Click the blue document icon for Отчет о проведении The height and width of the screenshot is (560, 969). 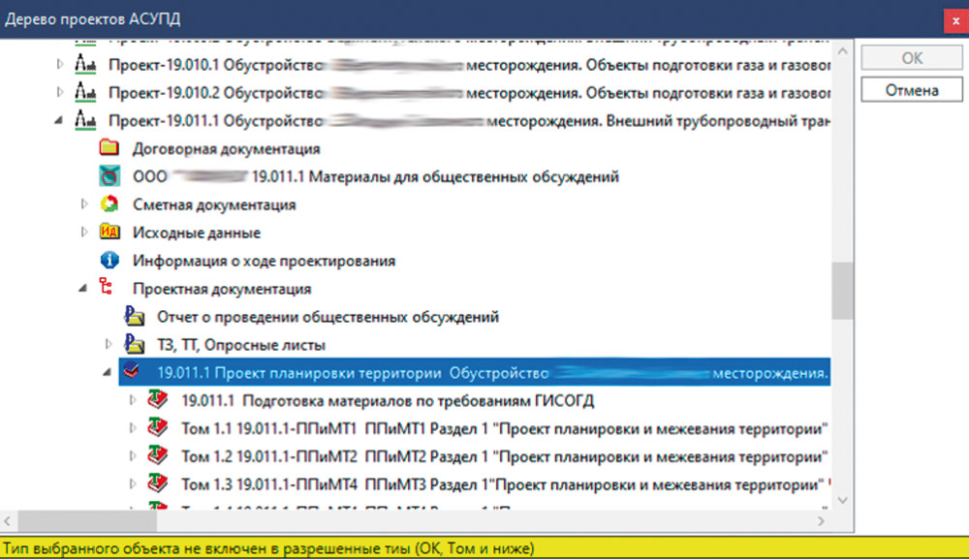135,316
